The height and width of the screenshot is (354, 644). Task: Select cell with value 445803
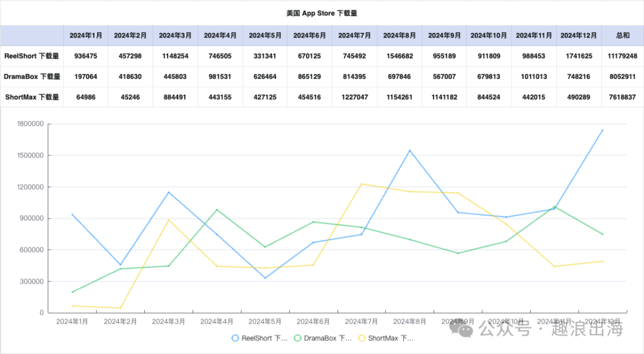click(x=175, y=76)
